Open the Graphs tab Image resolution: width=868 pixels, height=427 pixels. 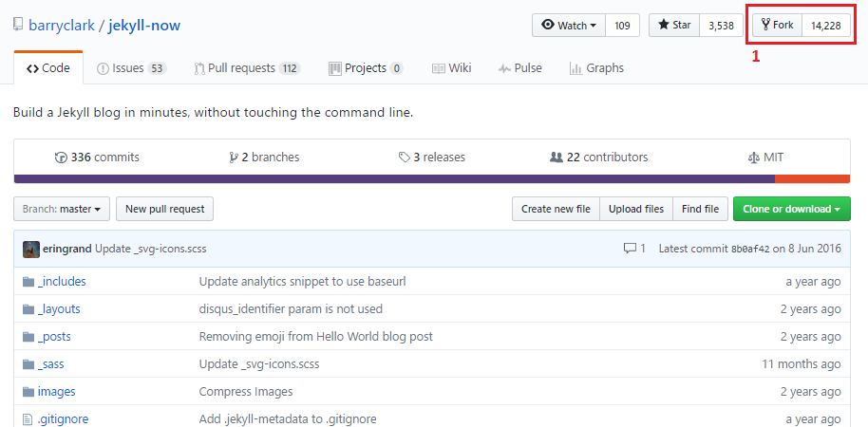[x=596, y=68]
